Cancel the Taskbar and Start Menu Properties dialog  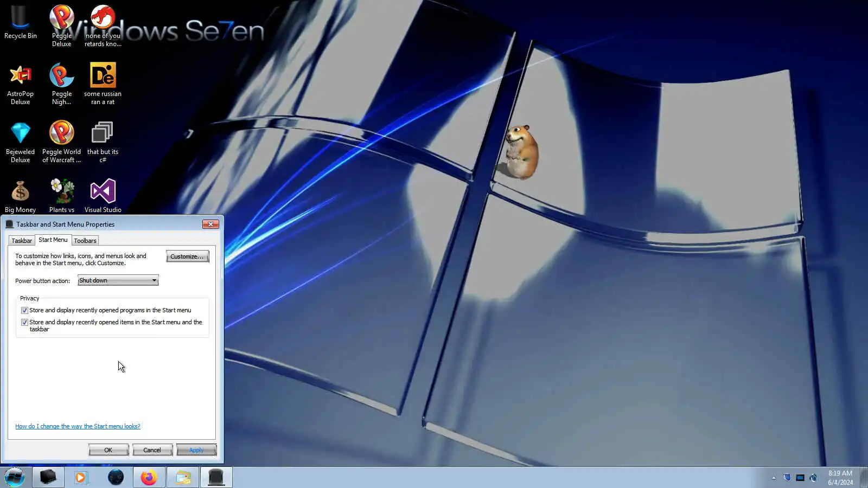click(152, 450)
